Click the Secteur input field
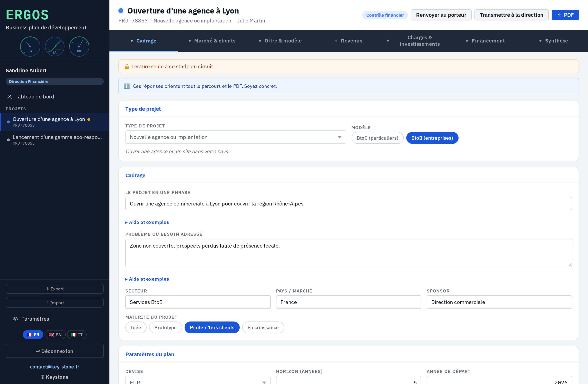 click(x=198, y=302)
